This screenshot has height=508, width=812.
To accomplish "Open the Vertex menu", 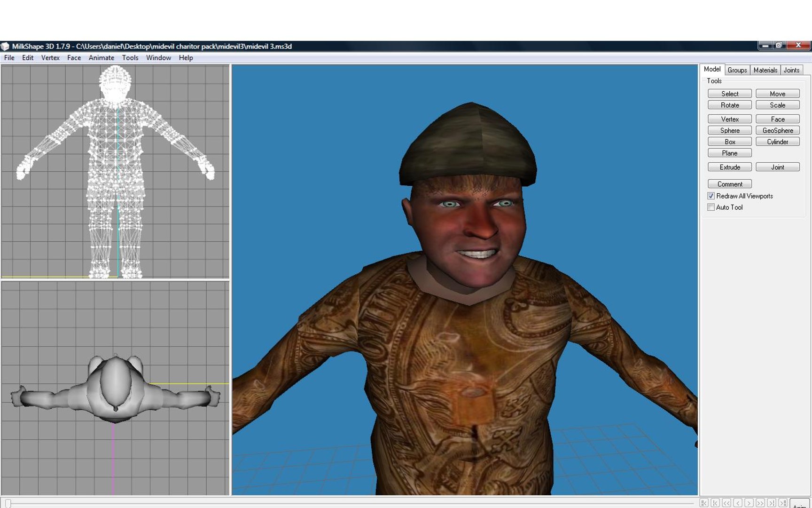I will pos(50,57).
